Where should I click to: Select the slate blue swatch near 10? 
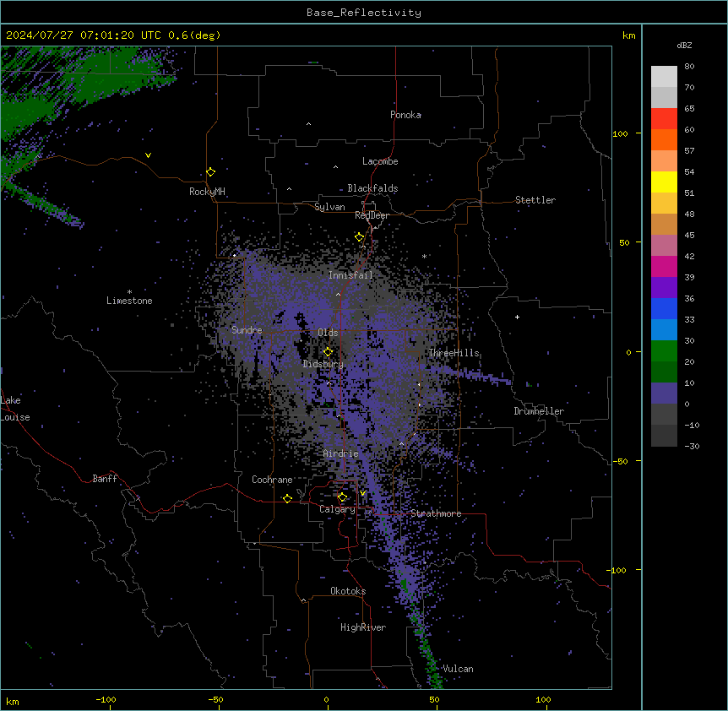(x=664, y=393)
